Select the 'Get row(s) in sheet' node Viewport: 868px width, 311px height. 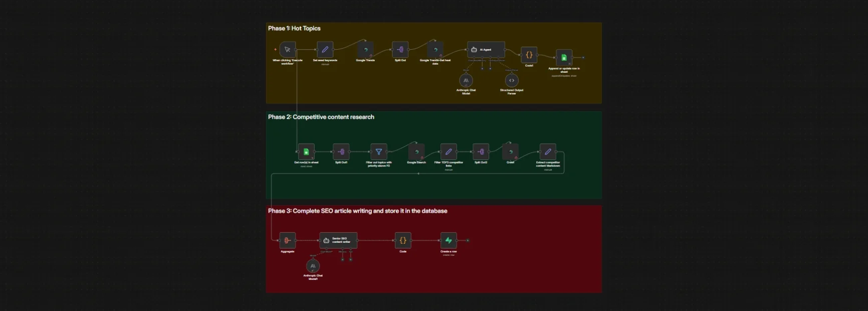click(306, 151)
